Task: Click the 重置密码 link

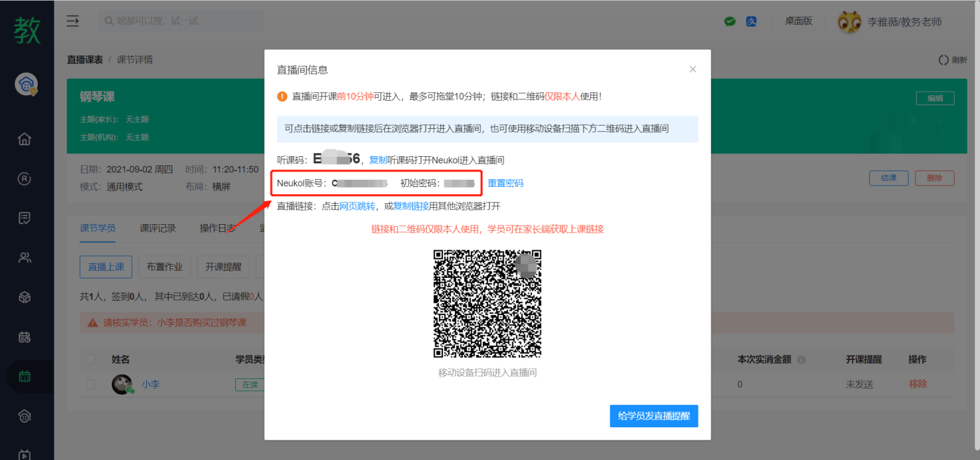Action: (506, 183)
